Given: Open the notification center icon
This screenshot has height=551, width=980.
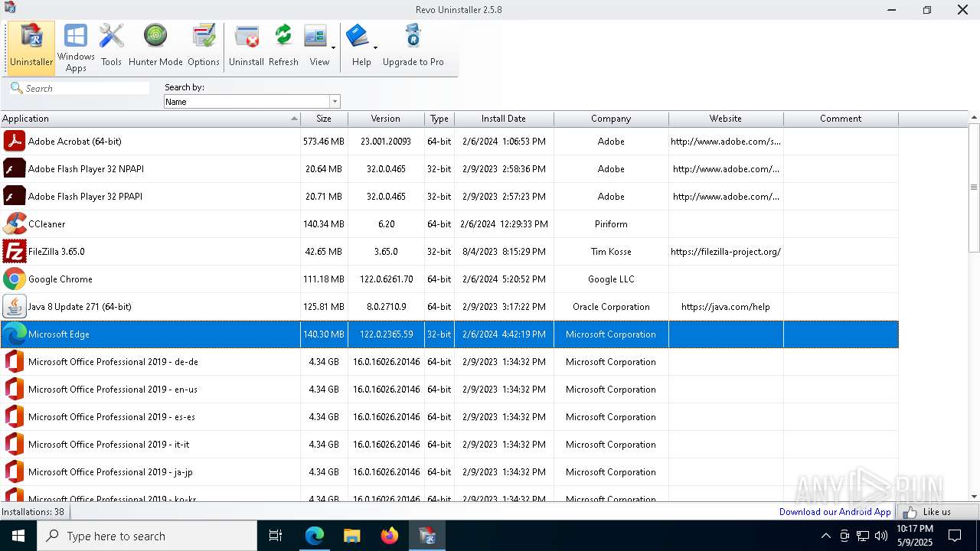Looking at the screenshot, I should tap(955, 536).
